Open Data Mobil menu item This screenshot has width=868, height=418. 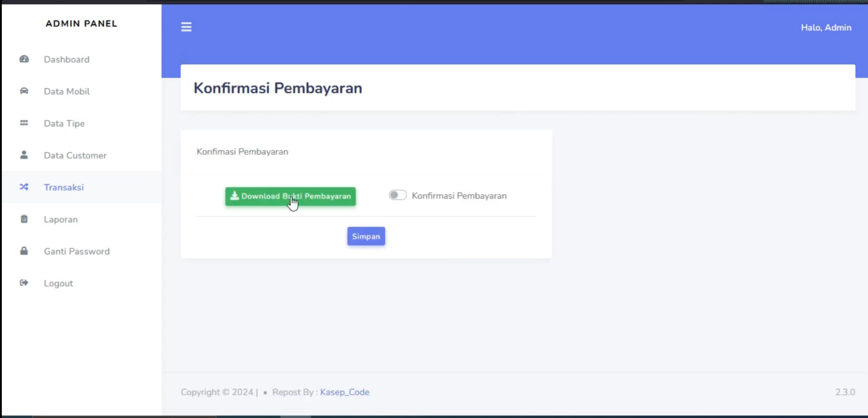click(x=67, y=92)
